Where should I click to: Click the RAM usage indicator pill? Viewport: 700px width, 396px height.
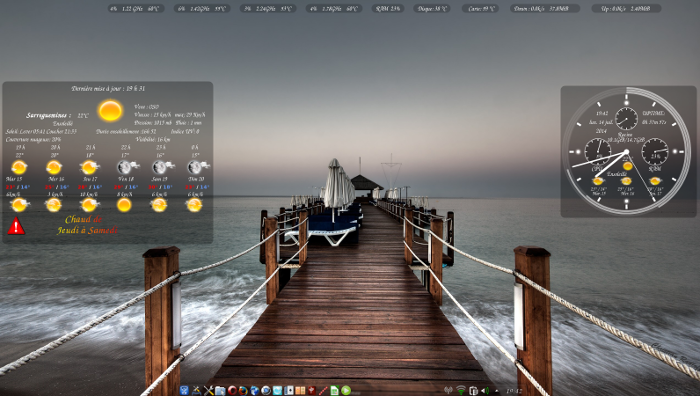point(388,8)
